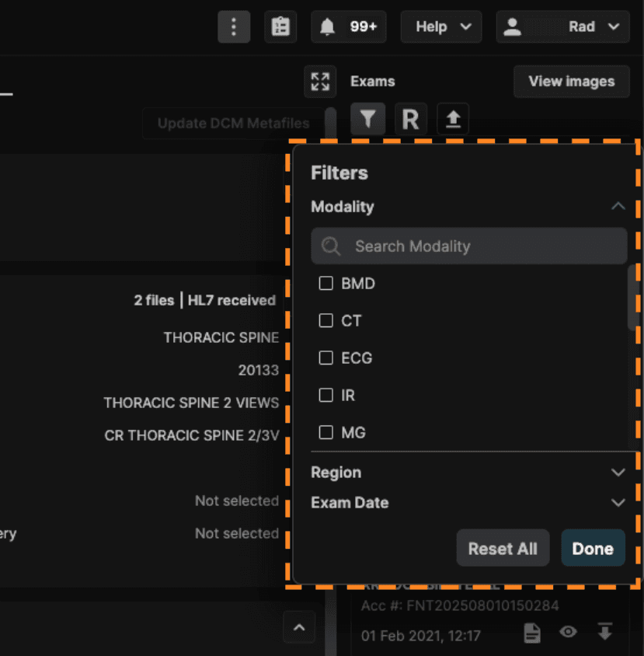Collapse section with the up-chevron button at bottom
Viewport: 644px width, 656px height.
coord(299,627)
